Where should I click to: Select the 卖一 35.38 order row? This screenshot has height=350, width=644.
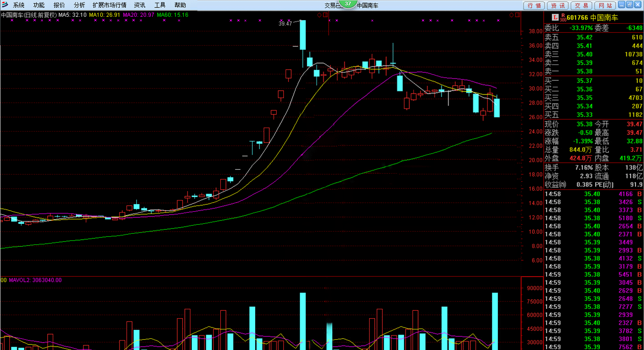coord(594,71)
